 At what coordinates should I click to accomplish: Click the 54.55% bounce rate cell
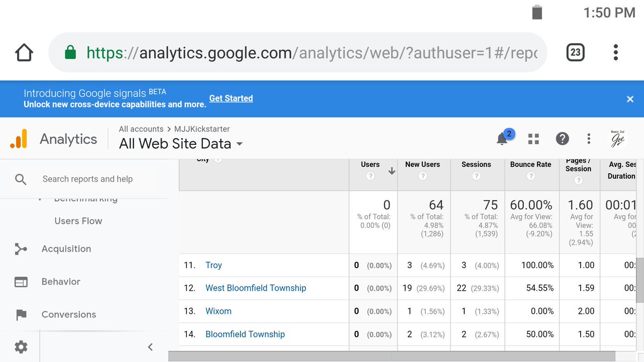(x=540, y=288)
